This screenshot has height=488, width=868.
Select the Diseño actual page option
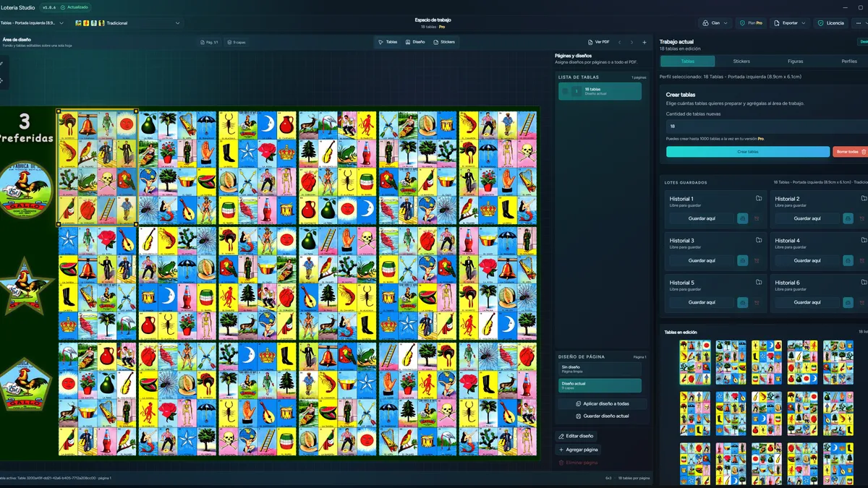[x=600, y=385]
